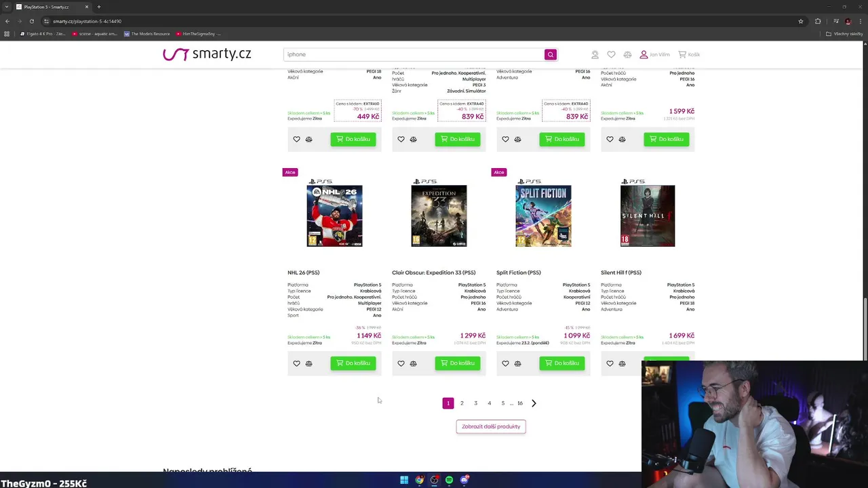Open the comparison scales icon in header
The image size is (868, 488).
(x=627, y=54)
